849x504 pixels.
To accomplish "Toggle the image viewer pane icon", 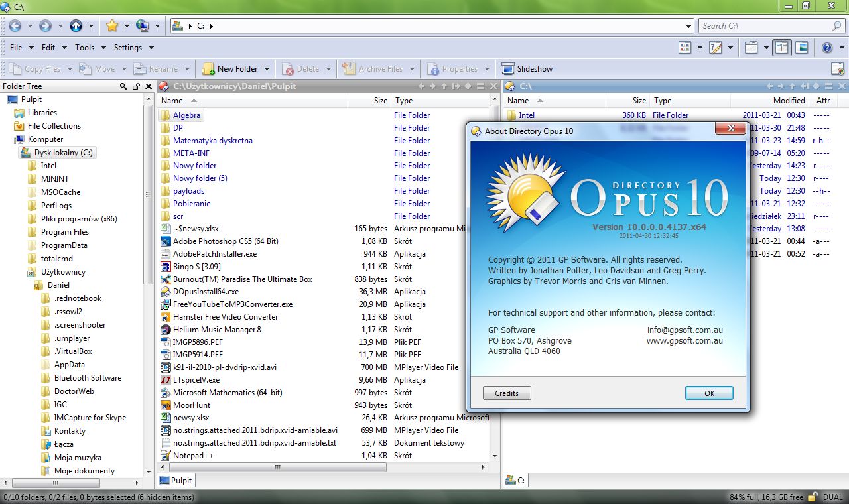I will pos(802,48).
